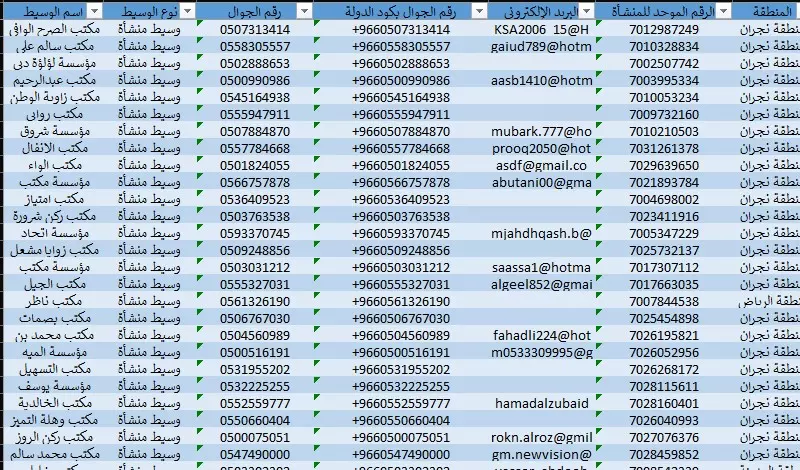Select the مكتب الجيل name cell
Screen dimensions: 800x470
pos(53,284)
